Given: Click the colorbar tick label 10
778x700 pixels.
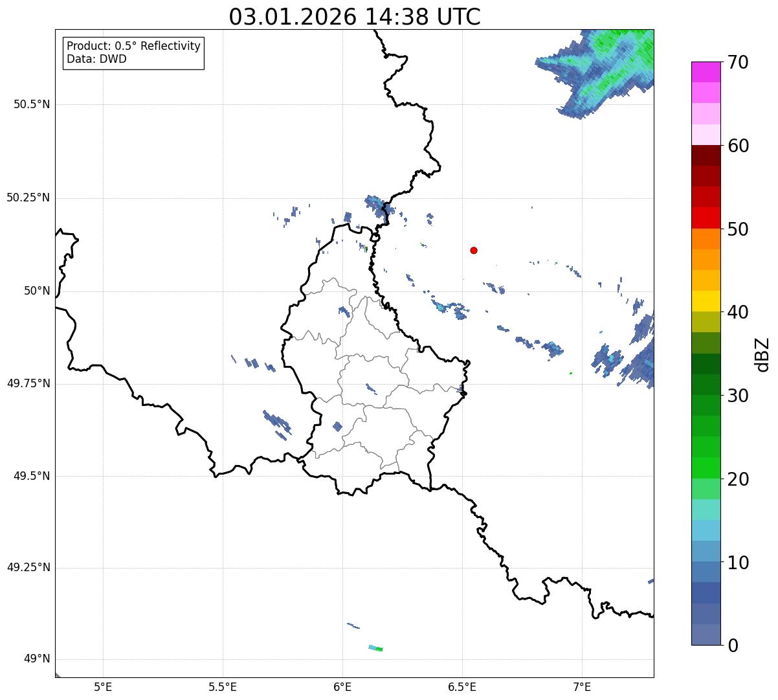Looking at the screenshot, I should pyautogui.click(x=737, y=562).
